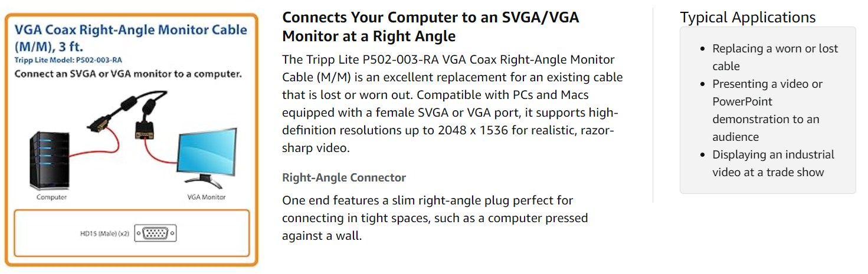Click the "Computer" label under the tower

pyautogui.click(x=52, y=197)
